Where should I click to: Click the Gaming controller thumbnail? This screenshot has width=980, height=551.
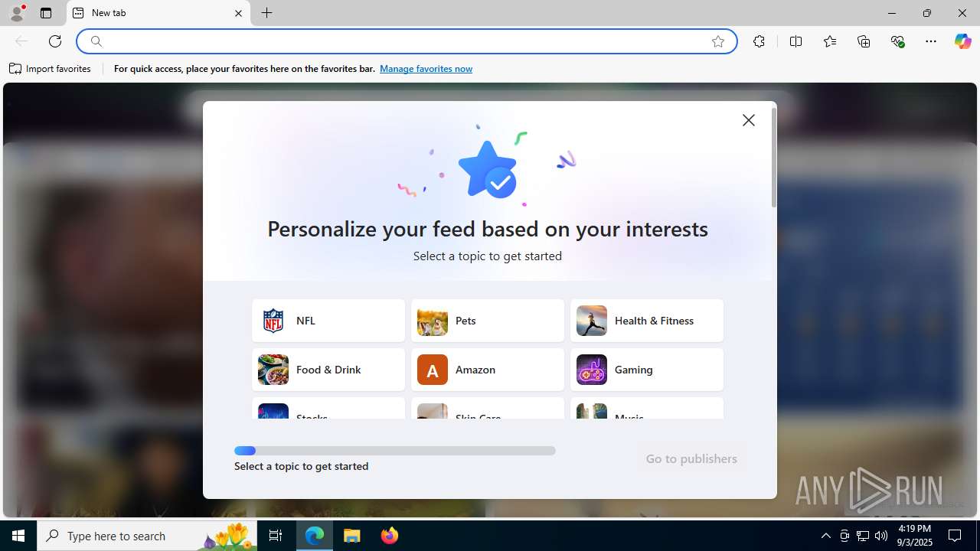point(592,370)
